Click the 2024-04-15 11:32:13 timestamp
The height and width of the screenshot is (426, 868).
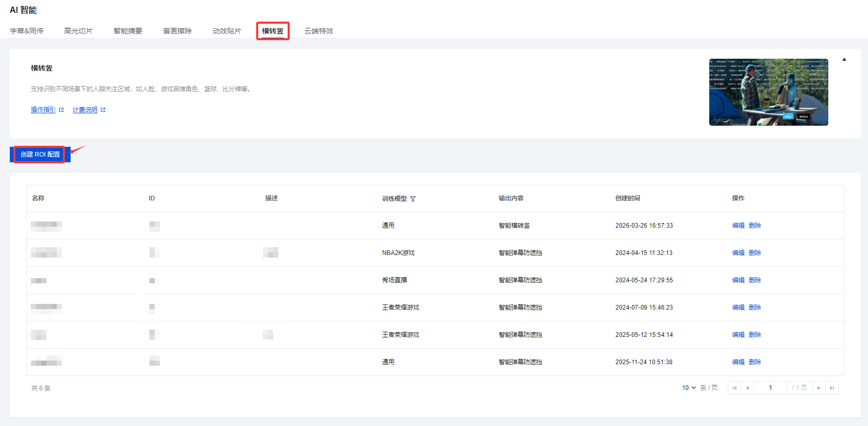[644, 253]
